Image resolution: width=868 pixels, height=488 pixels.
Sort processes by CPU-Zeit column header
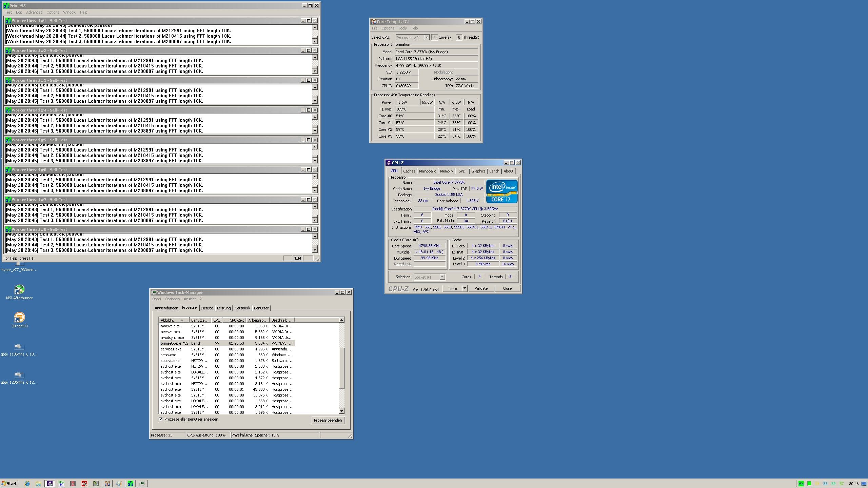coord(234,320)
